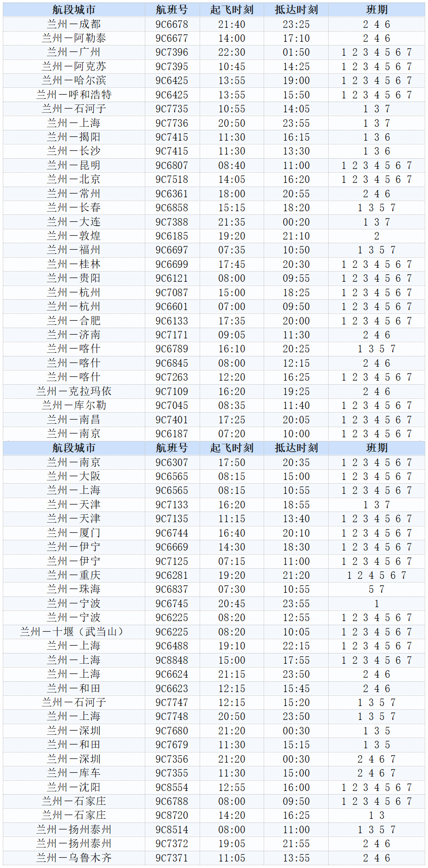Image resolution: width=428 pixels, height=868 pixels.
Task: Select the 兰州一珠海 route cell
Action: click(x=74, y=589)
